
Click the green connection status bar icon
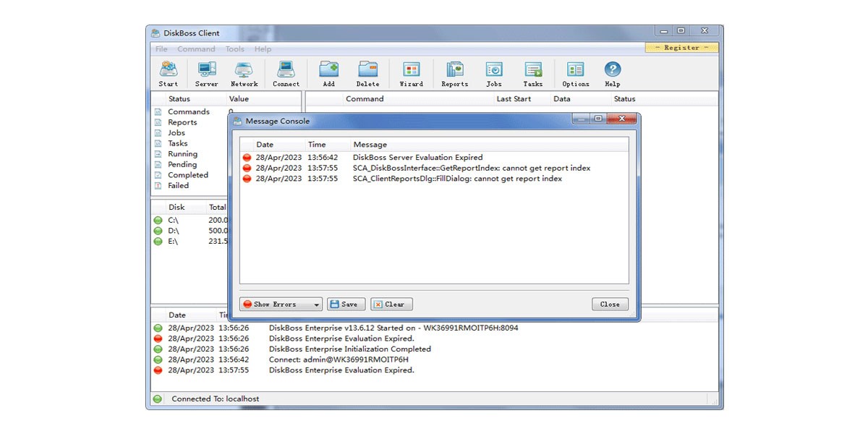[x=157, y=399]
